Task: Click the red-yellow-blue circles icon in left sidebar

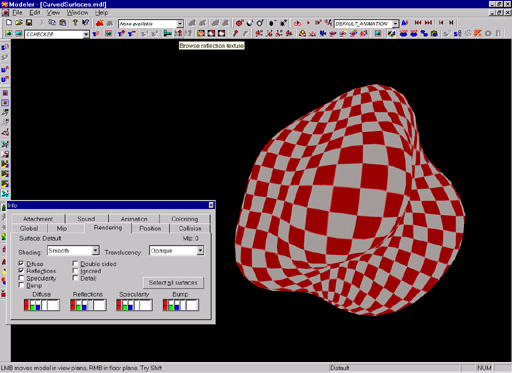Action: [4, 281]
